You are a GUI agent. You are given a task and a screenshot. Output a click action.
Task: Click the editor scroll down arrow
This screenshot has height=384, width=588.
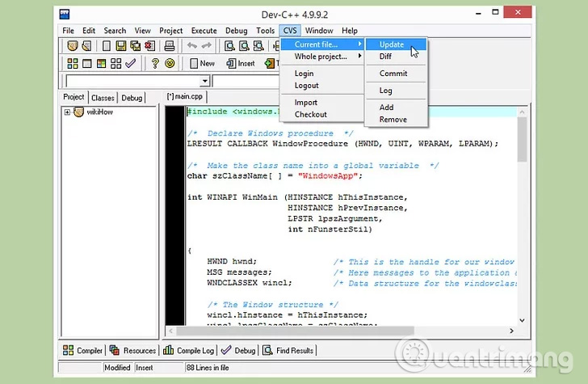coord(522,320)
